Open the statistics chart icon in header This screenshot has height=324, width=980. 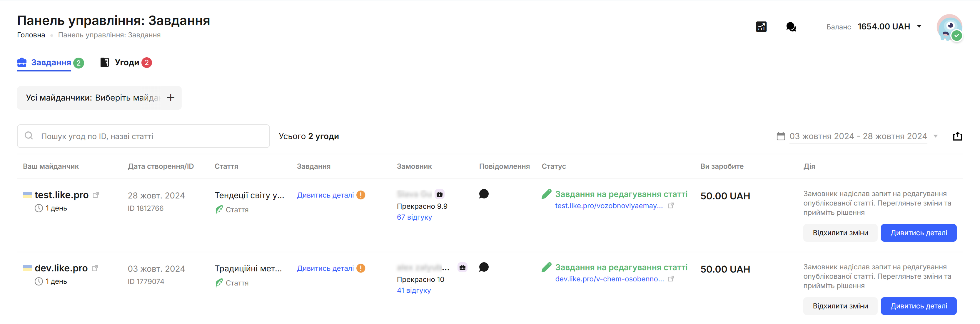point(761,27)
